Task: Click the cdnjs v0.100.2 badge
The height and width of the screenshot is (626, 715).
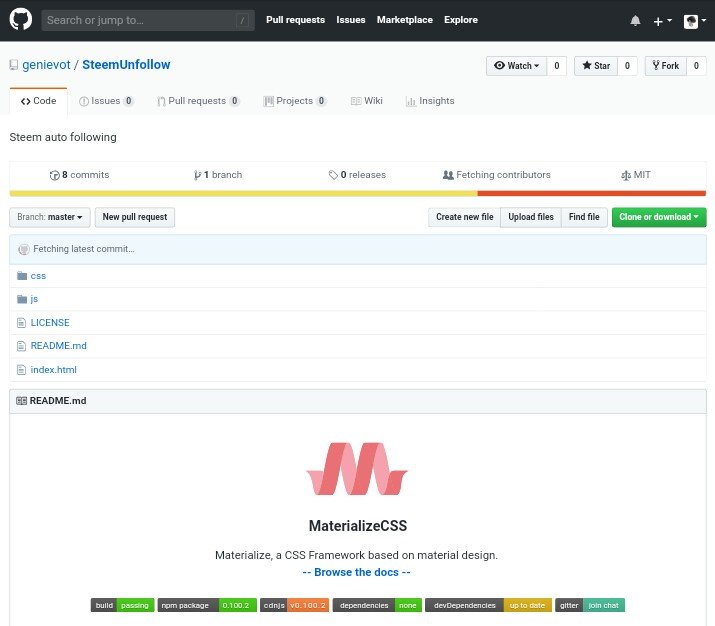Action: 295,605
